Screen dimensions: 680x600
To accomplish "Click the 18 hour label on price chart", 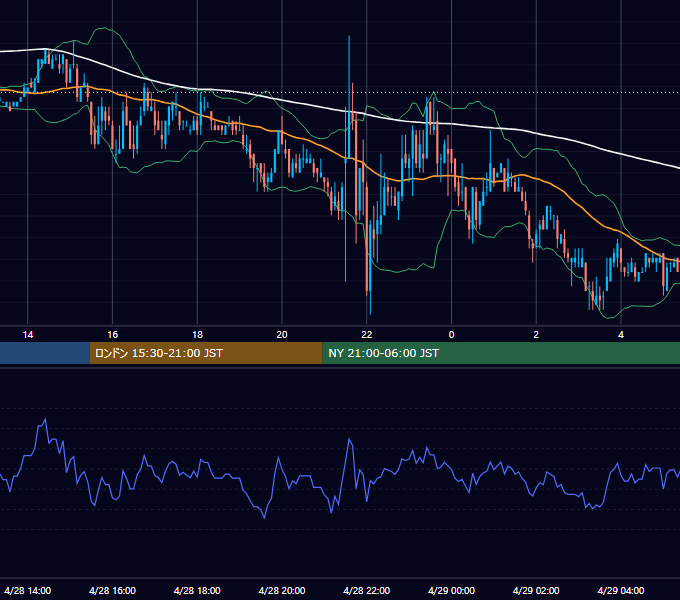I will pyautogui.click(x=197, y=335).
